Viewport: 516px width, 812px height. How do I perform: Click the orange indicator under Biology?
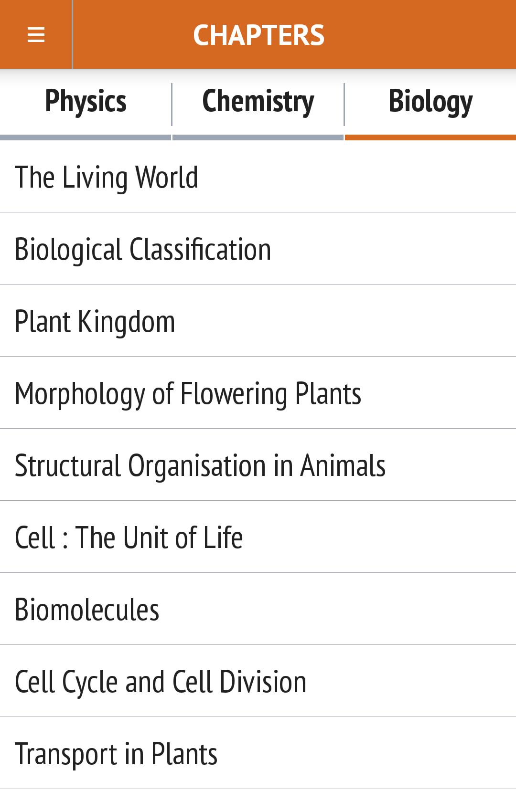click(x=430, y=137)
